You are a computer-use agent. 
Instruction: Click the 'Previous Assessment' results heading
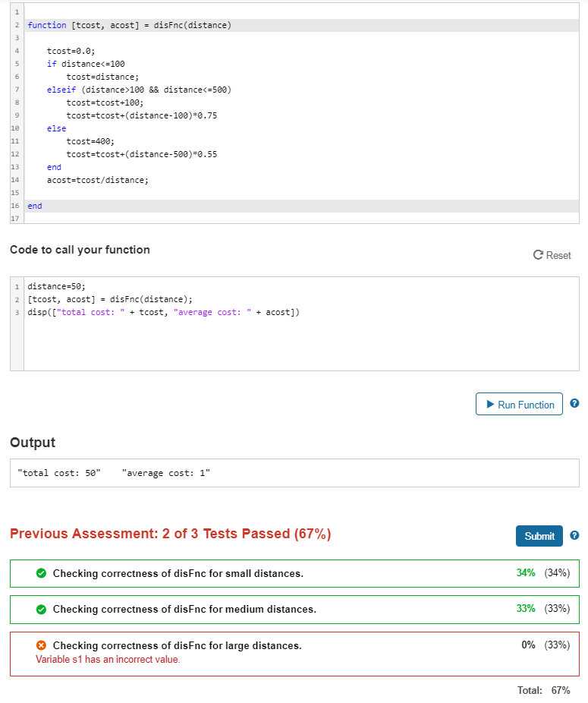point(170,534)
